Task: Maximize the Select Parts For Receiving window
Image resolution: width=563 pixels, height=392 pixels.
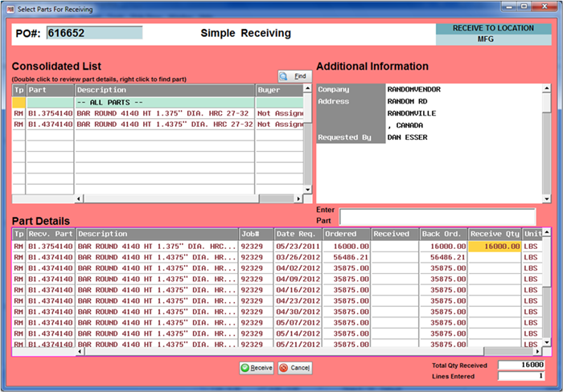Action: tap(524, 6)
